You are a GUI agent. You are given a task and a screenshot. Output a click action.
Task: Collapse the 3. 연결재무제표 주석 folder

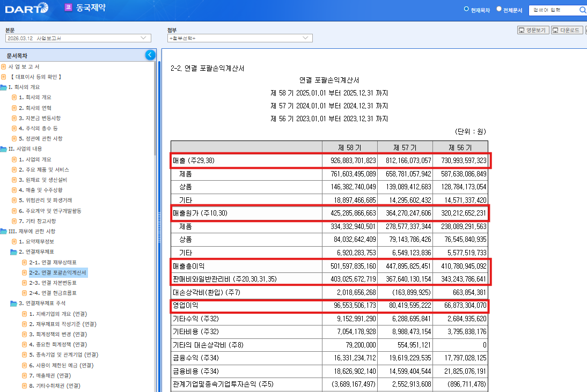click(13, 304)
